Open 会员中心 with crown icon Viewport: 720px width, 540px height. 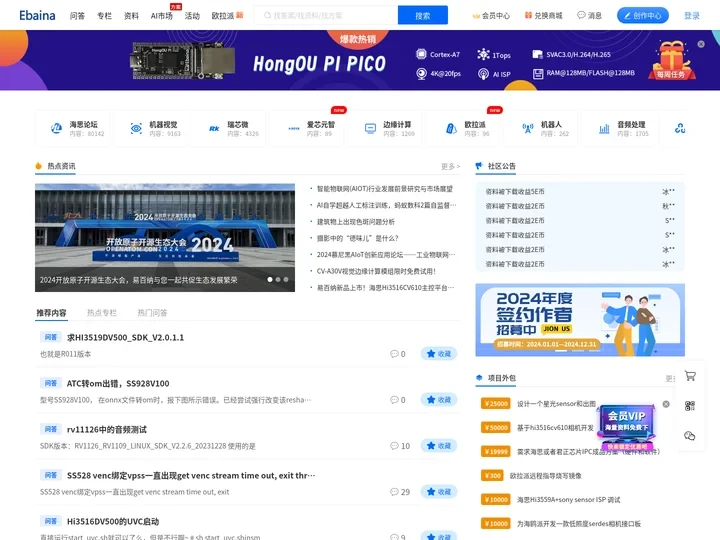pyautogui.click(x=491, y=16)
